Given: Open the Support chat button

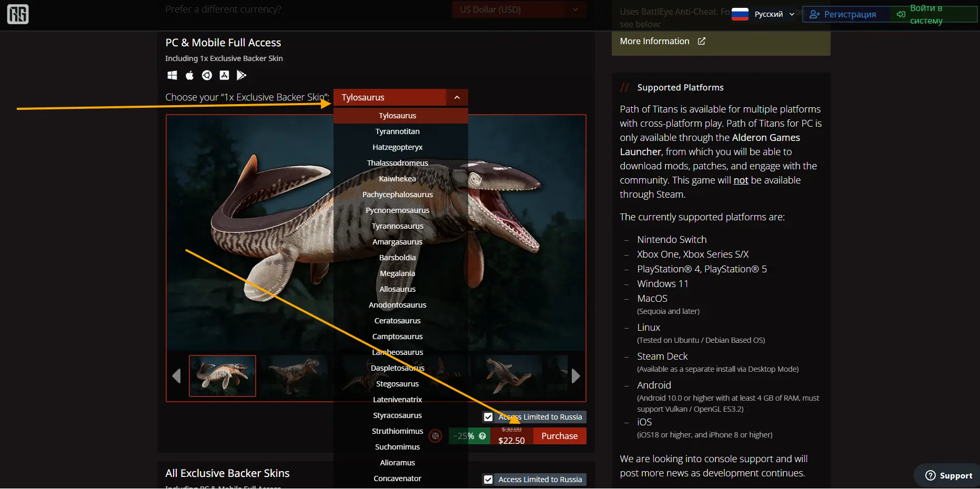Looking at the screenshot, I should tap(948, 475).
